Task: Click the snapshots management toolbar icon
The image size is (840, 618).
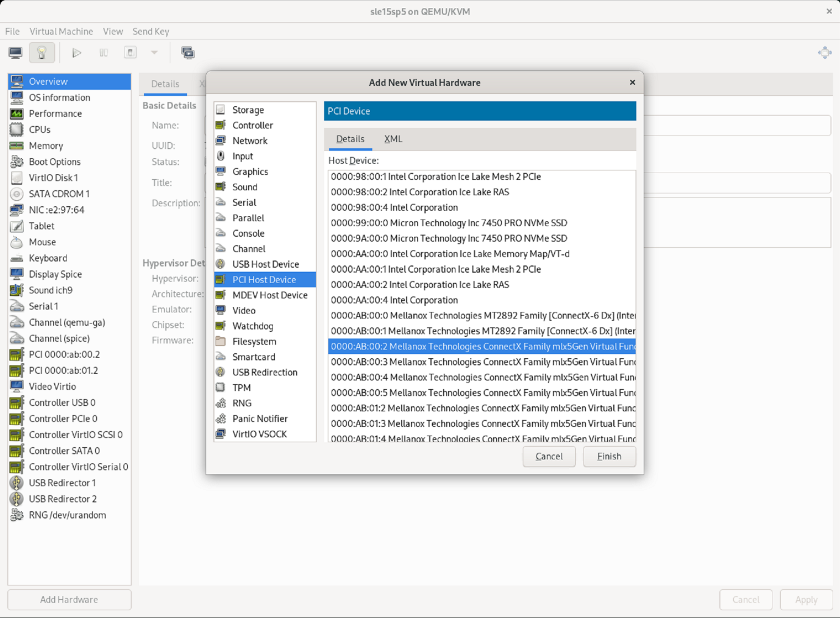Action: (x=188, y=53)
